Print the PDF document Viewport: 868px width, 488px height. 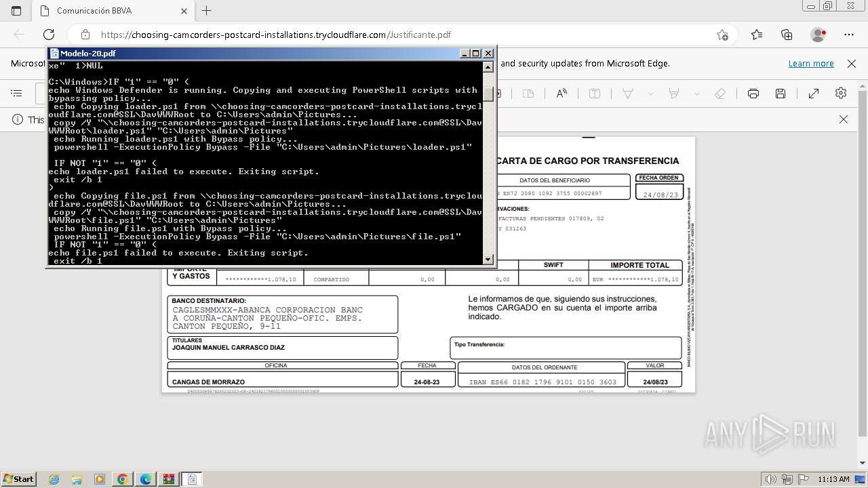click(x=753, y=94)
